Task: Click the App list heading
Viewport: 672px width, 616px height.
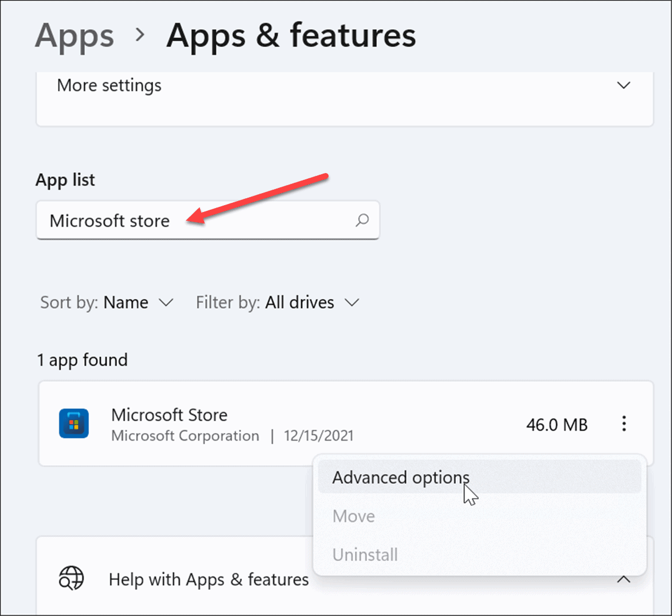Action: 65,180
